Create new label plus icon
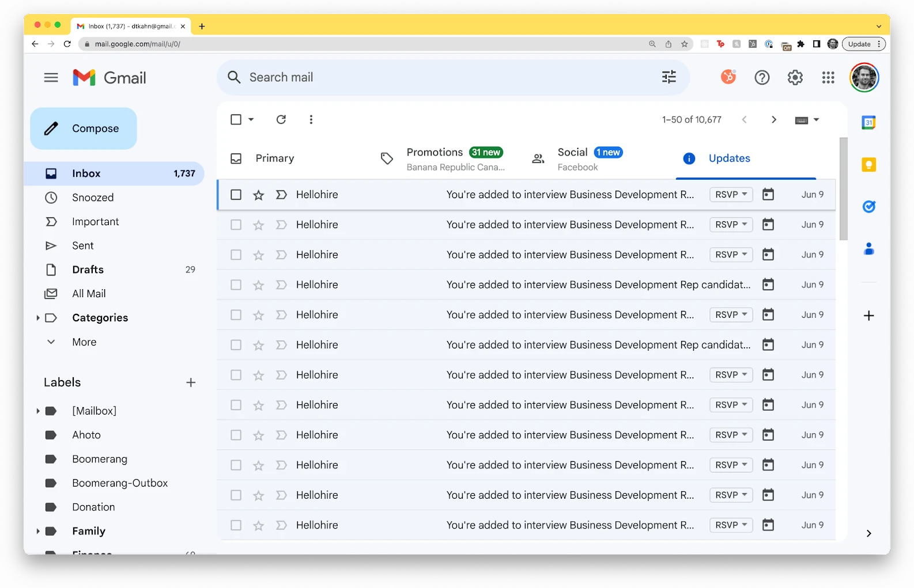Viewport: 914px width, 588px height. coord(191,382)
